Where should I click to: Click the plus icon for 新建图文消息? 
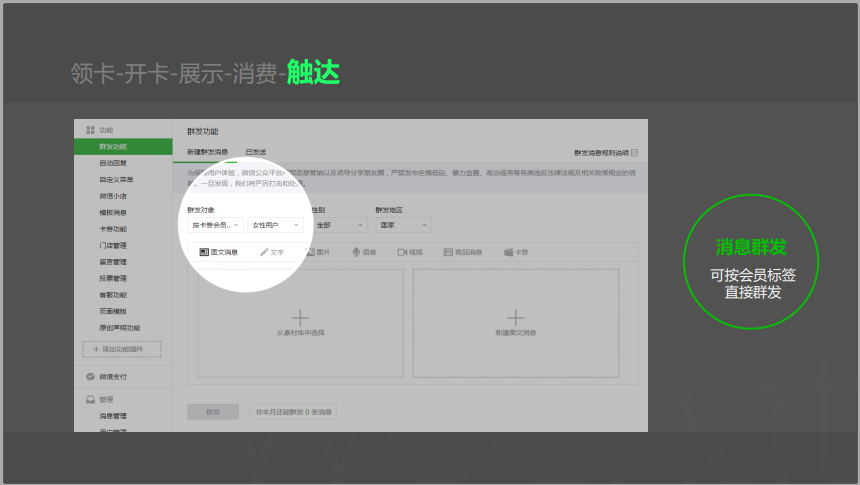(x=515, y=317)
